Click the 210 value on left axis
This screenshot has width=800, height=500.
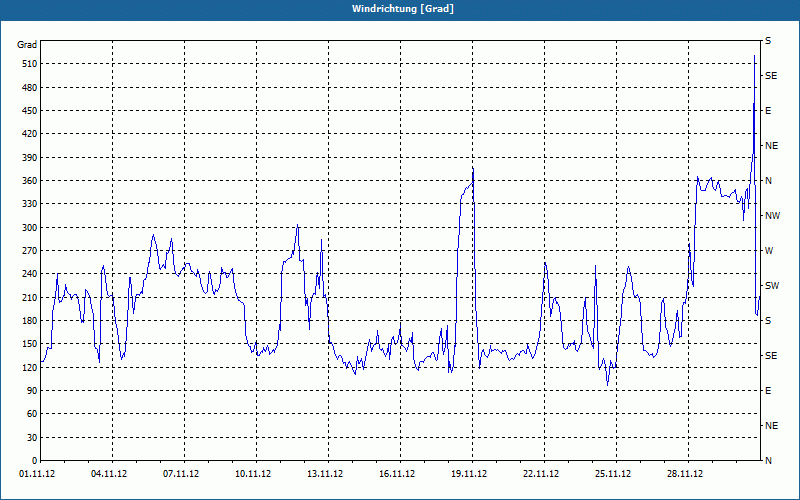point(28,297)
